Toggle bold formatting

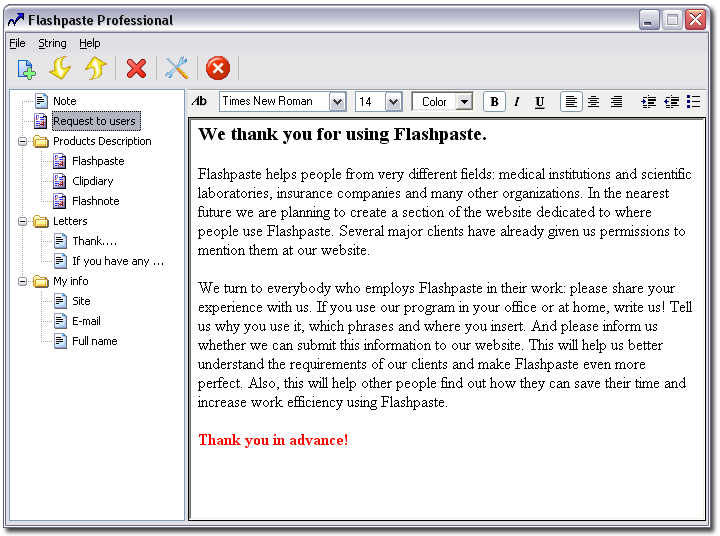[x=494, y=102]
